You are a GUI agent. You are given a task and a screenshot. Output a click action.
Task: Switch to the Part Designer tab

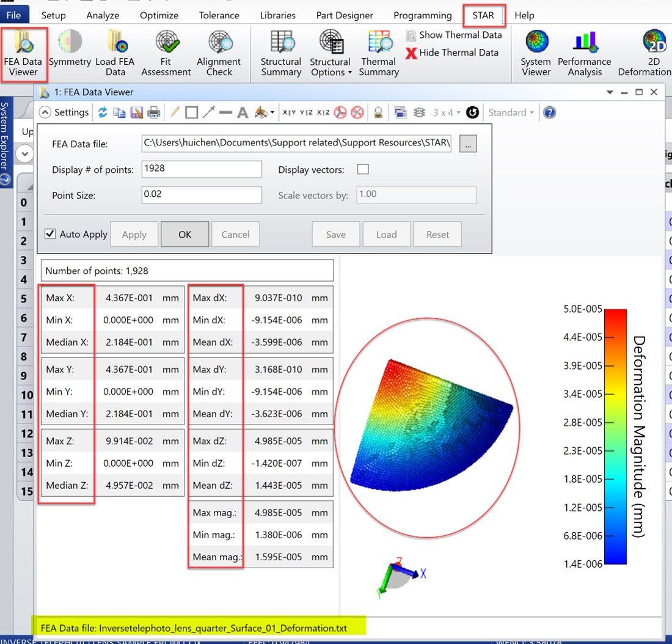click(x=345, y=15)
